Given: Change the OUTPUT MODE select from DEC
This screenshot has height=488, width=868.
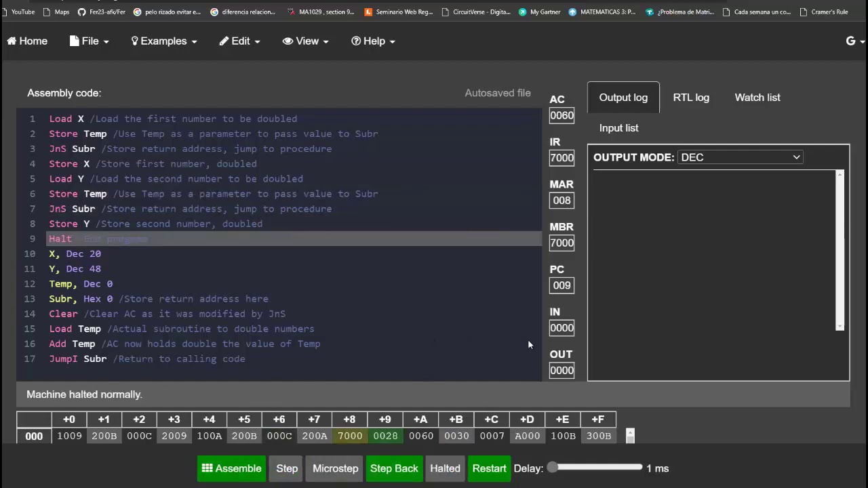Looking at the screenshot, I should pos(740,157).
